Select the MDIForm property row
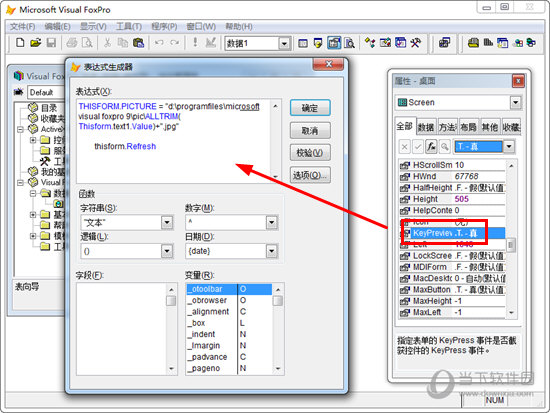550x413 pixels. pos(452,267)
